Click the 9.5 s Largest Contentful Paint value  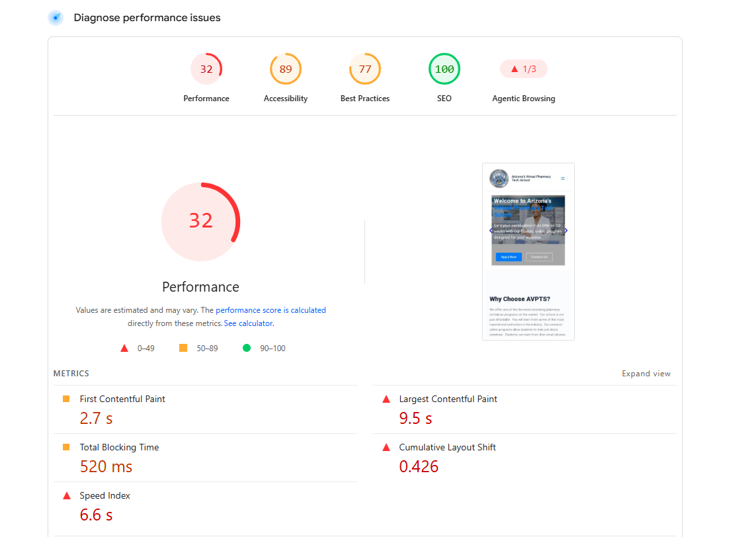click(x=415, y=419)
